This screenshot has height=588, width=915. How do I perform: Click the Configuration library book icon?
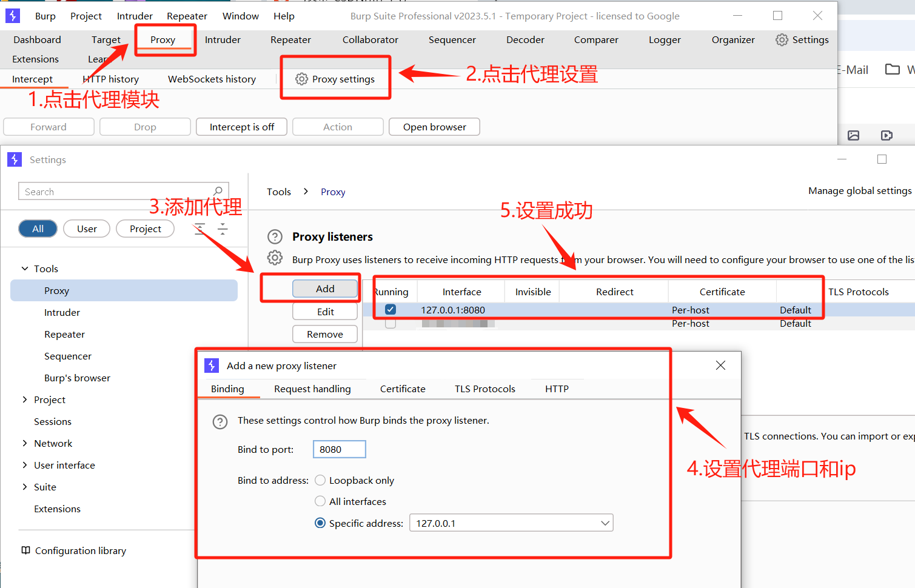tap(25, 550)
